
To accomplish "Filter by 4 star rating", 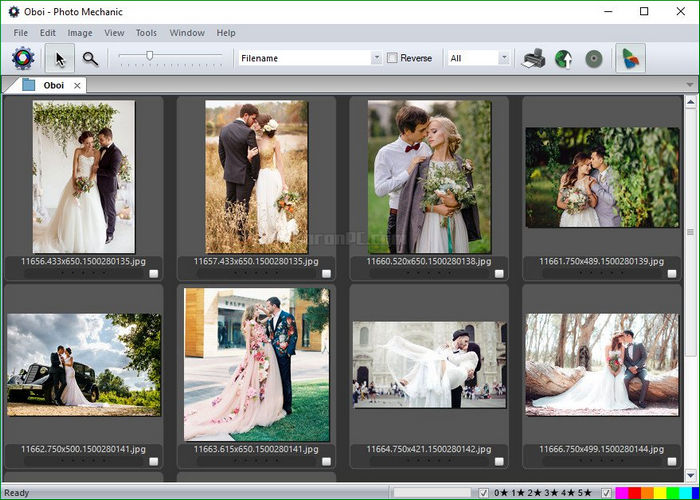I will 568,493.
